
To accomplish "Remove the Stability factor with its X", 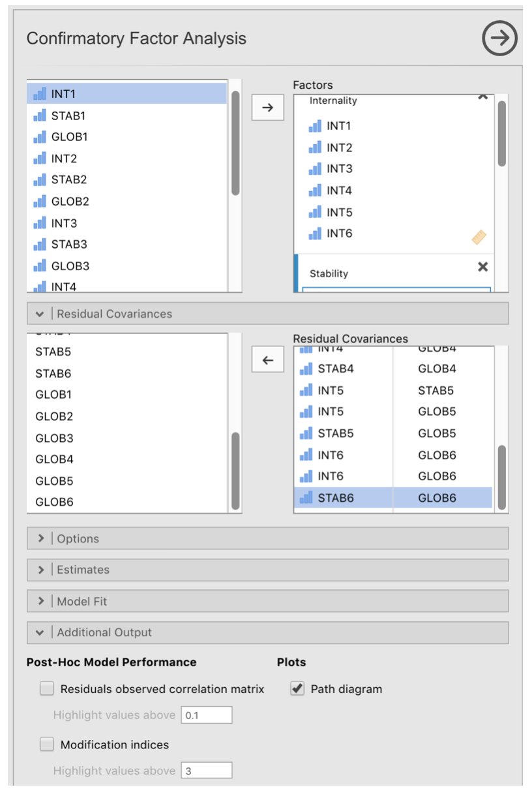I will [482, 267].
